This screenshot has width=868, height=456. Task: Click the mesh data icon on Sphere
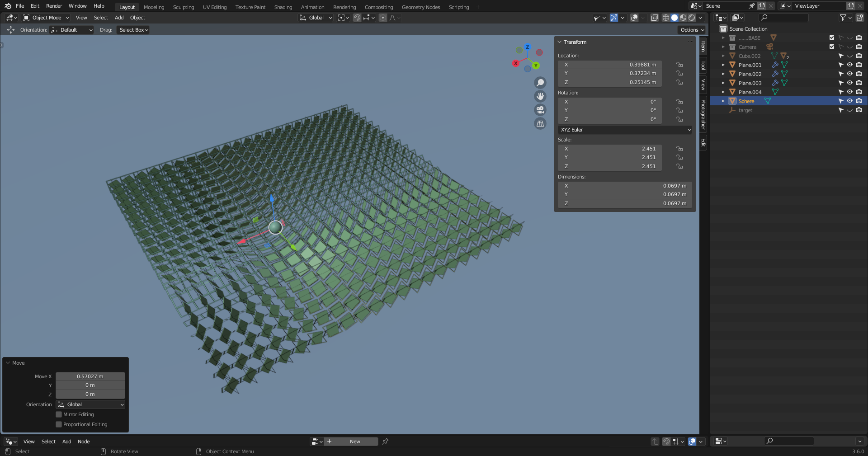click(x=767, y=101)
